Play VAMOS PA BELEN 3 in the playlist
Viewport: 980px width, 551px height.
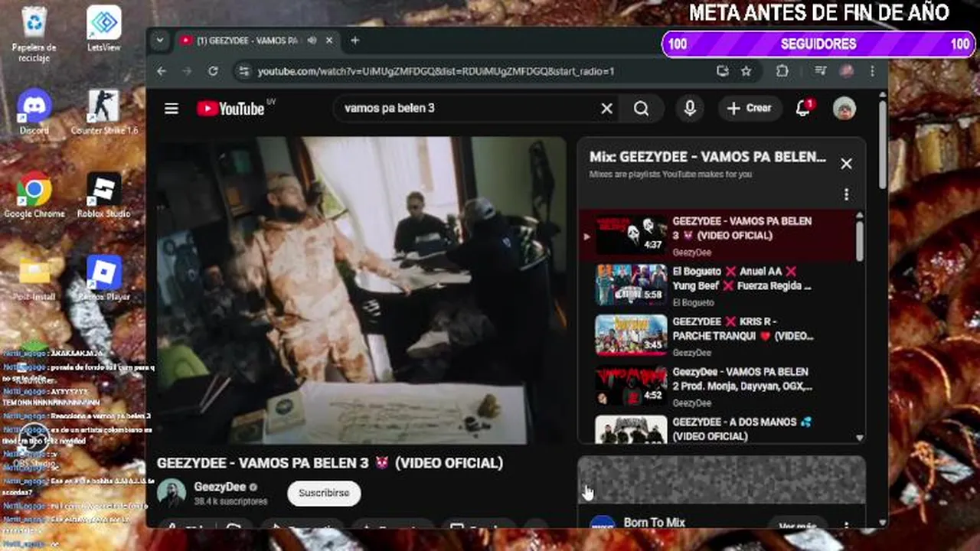tap(719, 236)
